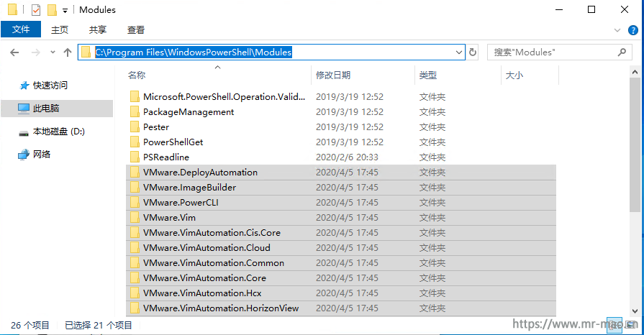The width and height of the screenshot is (644, 335).
Task: Go forward using the forward arrow
Action: point(36,52)
